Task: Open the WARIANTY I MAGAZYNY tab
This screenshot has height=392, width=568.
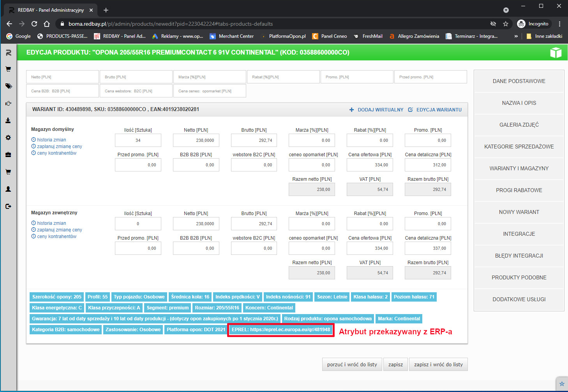Action: pos(519,168)
